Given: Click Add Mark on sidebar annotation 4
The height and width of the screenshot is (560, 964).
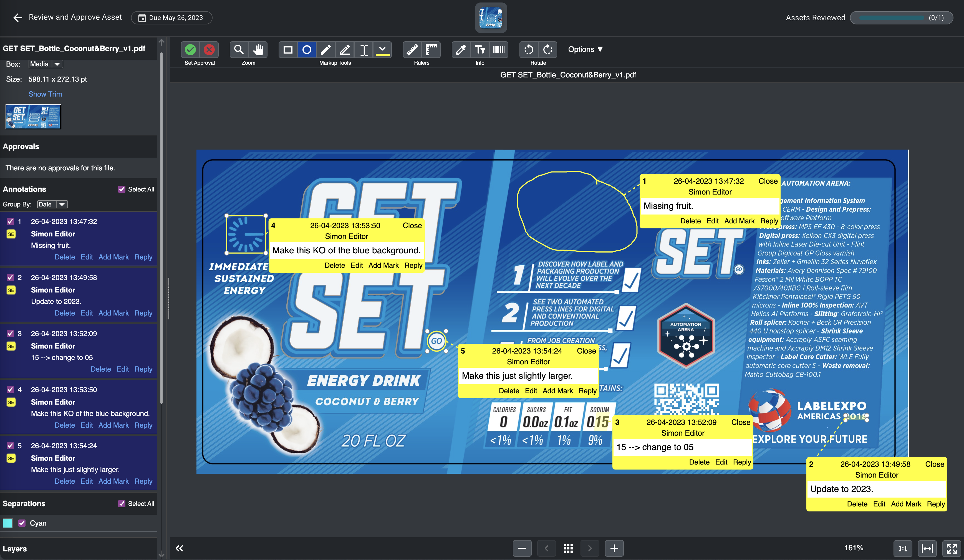Looking at the screenshot, I should pyautogui.click(x=113, y=425).
